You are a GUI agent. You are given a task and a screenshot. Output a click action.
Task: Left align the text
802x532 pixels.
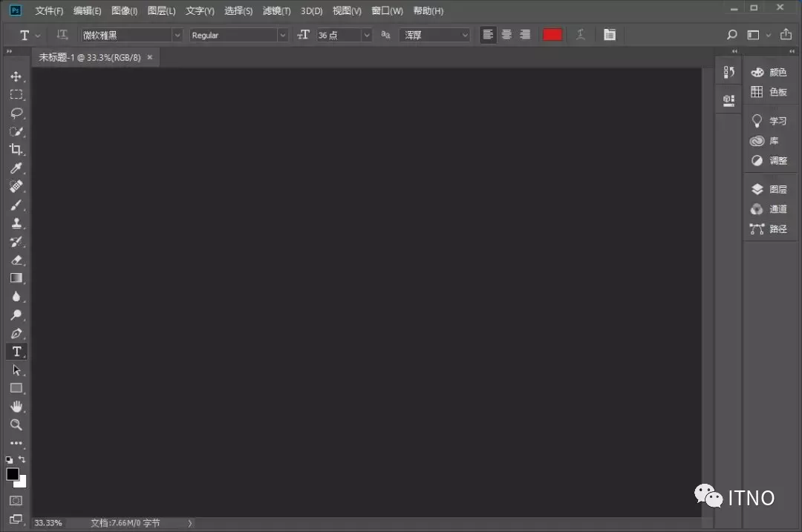coord(488,35)
